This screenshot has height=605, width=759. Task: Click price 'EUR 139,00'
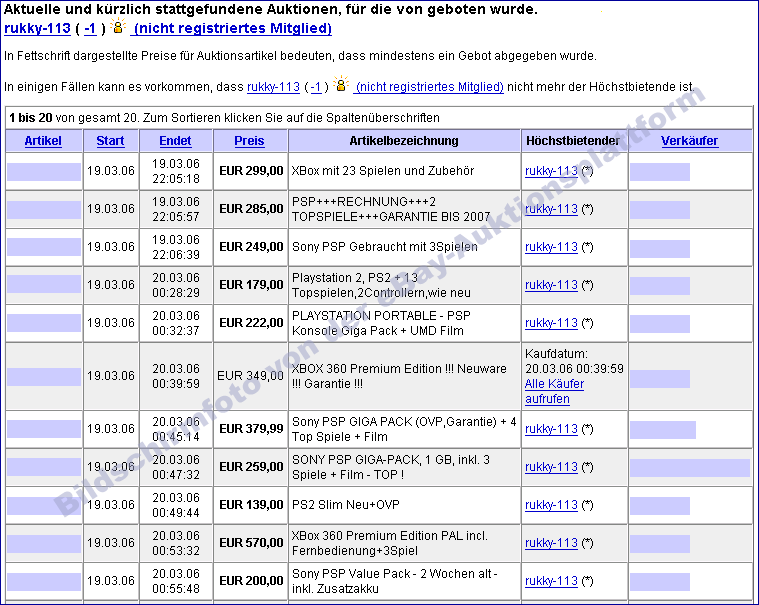(251, 505)
